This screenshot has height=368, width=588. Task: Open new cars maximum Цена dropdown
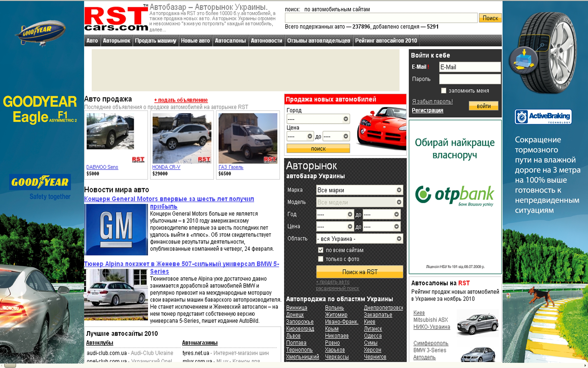pos(336,136)
